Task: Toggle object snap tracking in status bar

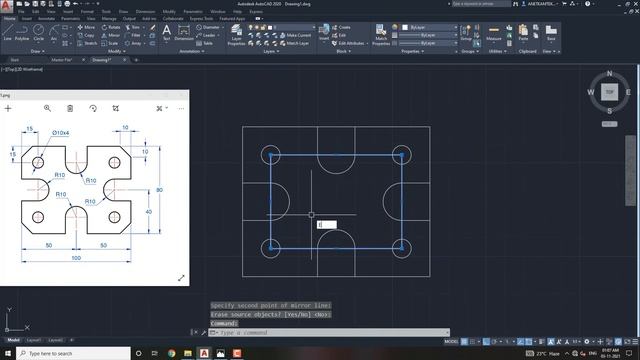Action: pos(520,342)
